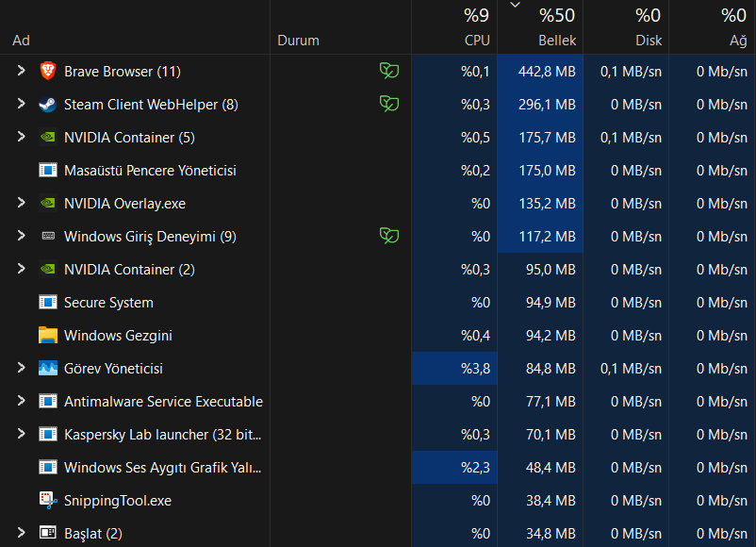Click the %3,8 CPU value
Viewport: 756px width, 547px height.
[475, 369]
